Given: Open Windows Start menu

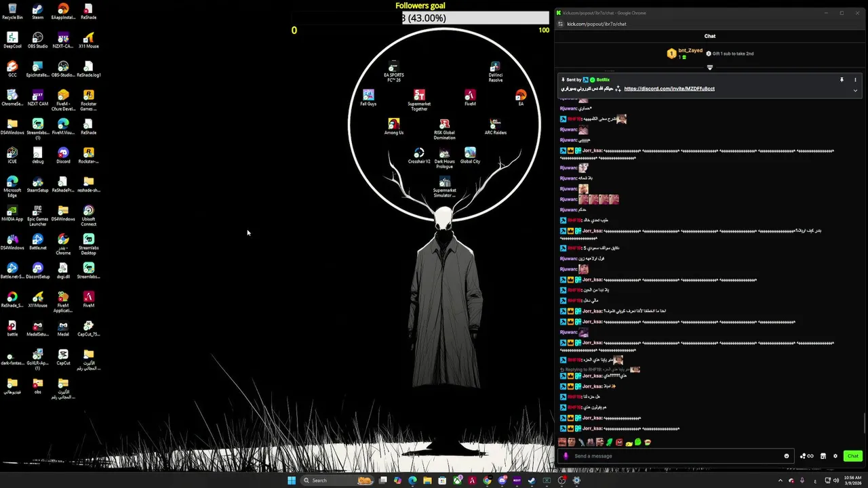Looking at the screenshot, I should (x=292, y=481).
